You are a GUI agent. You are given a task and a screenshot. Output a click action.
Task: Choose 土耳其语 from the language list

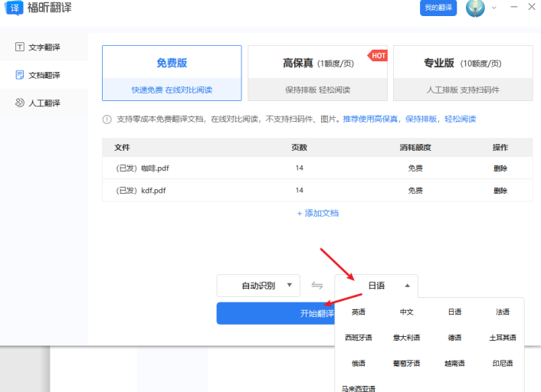[503, 338]
